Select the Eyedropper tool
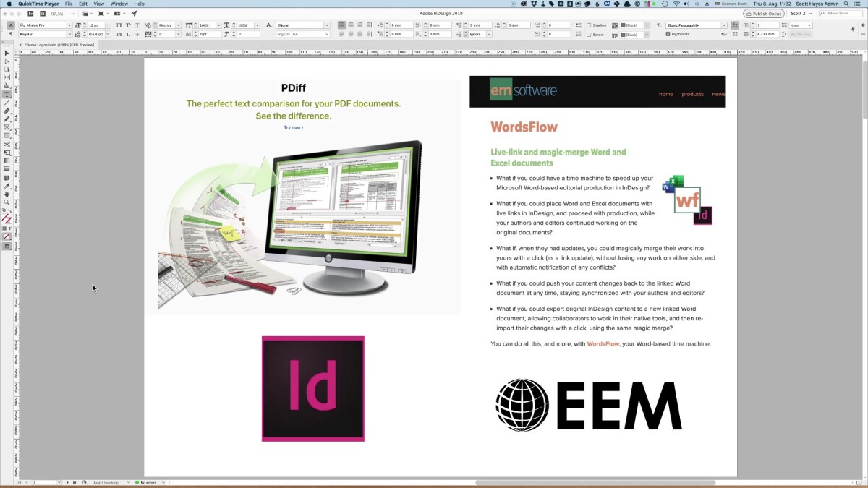This screenshot has height=488, width=868. (7, 186)
